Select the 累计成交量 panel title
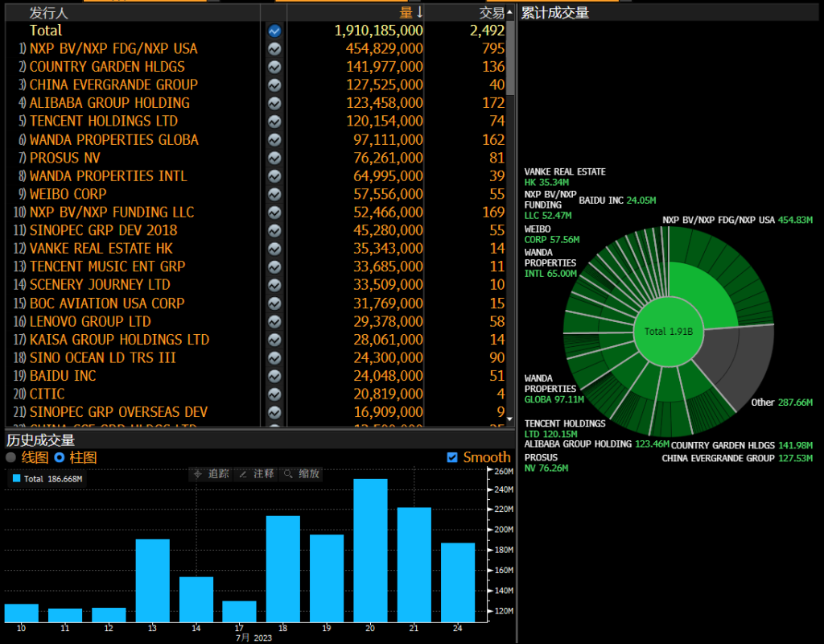Screen dimensions: 824x644 [x=555, y=13]
